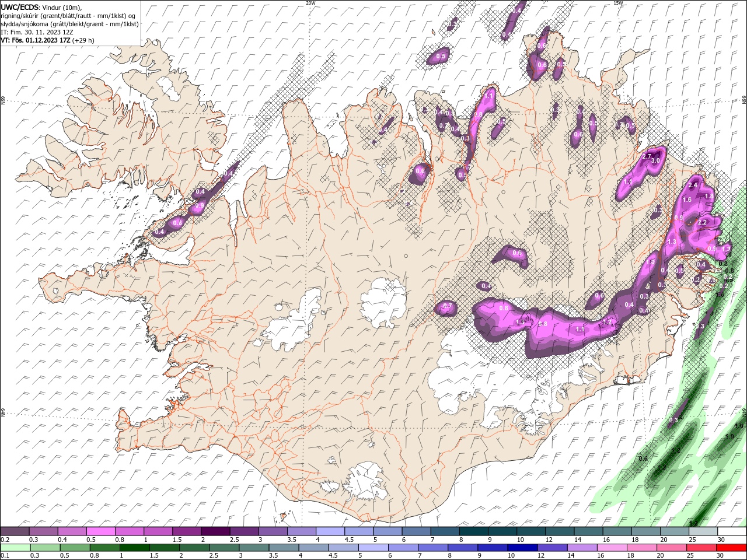747x560 pixels.
Task: Pick the dark green swatch at 1 in lower scale
Action: point(135,548)
